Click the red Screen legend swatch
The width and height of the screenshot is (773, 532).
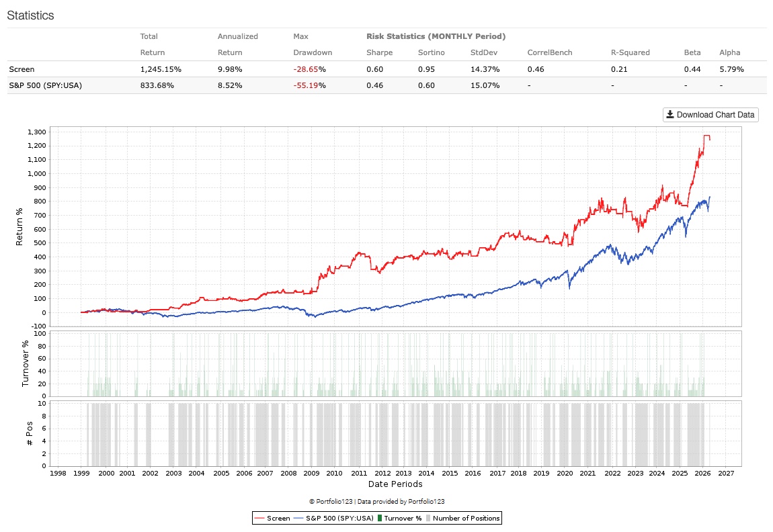(x=260, y=518)
